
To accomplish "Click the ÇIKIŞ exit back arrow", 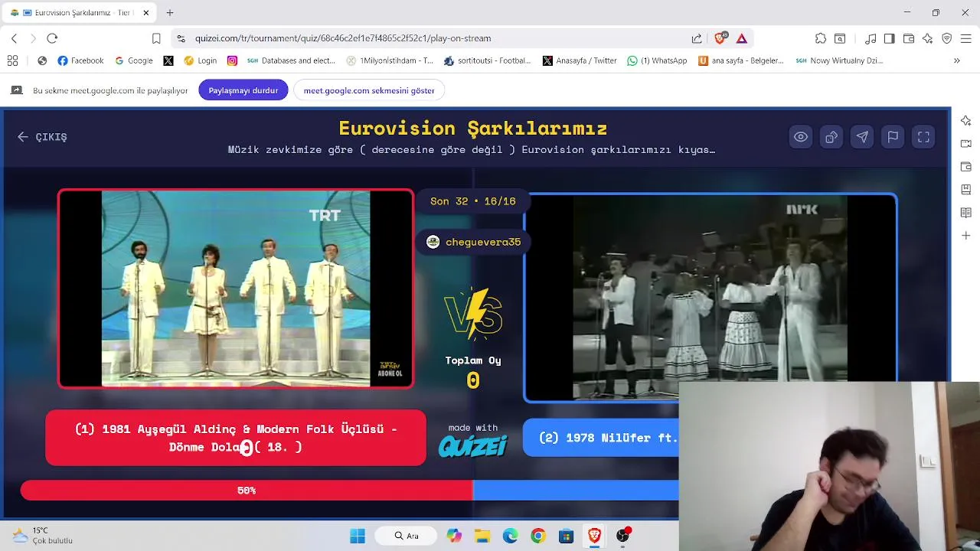I will click(42, 137).
